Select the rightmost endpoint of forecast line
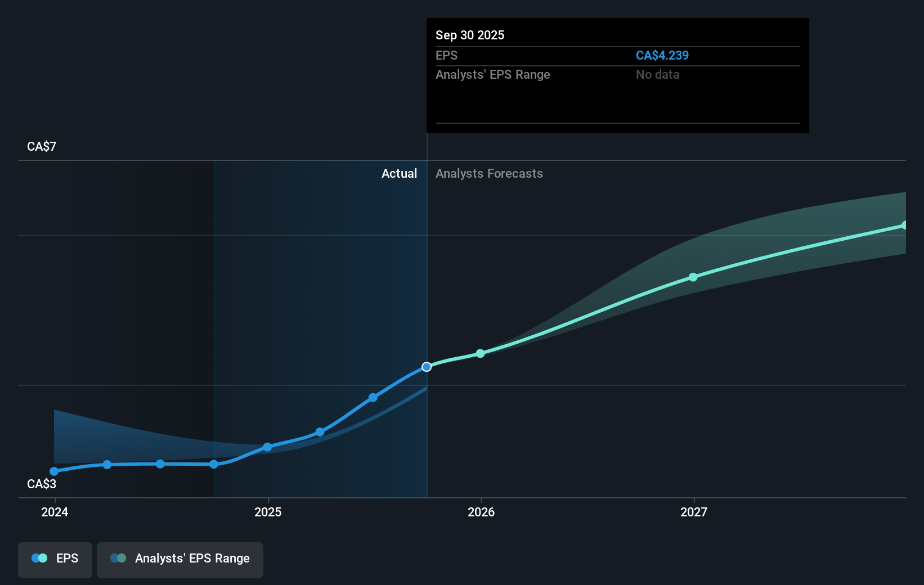Viewport: 924px width, 585px height. pos(905,226)
